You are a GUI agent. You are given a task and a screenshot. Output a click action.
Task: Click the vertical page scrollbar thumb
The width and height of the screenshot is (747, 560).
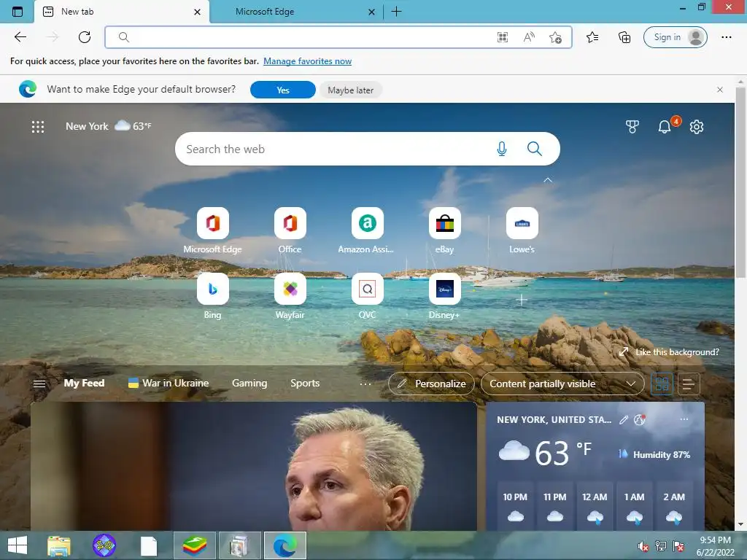click(740, 182)
